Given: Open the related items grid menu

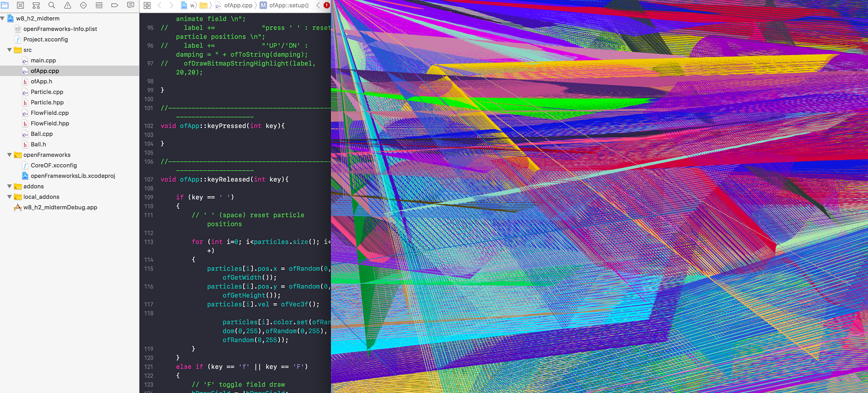Looking at the screenshot, I should tap(147, 5).
